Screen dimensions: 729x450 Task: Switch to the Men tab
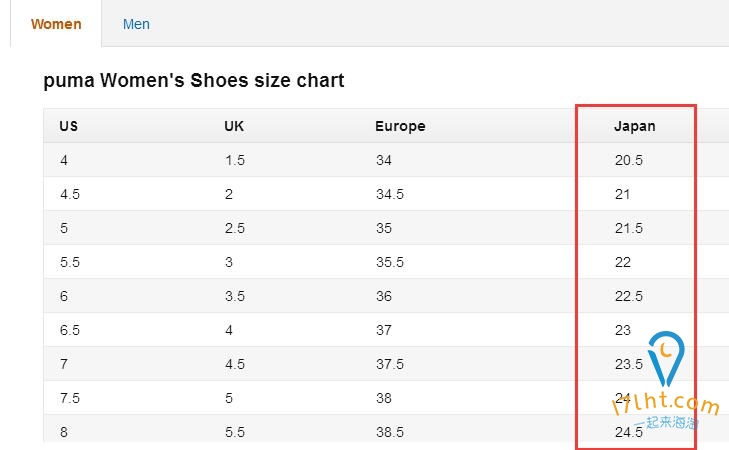(136, 24)
